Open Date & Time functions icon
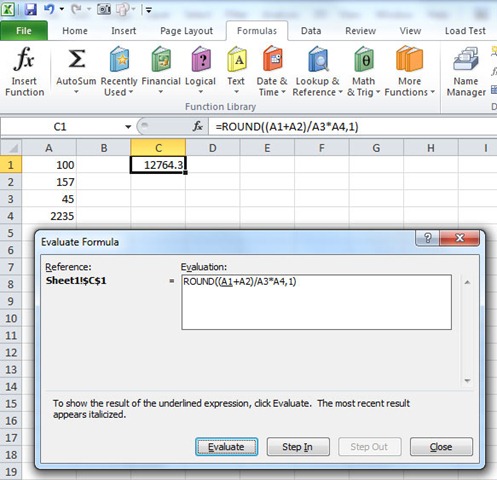This screenshot has width=497, height=480. point(272,59)
